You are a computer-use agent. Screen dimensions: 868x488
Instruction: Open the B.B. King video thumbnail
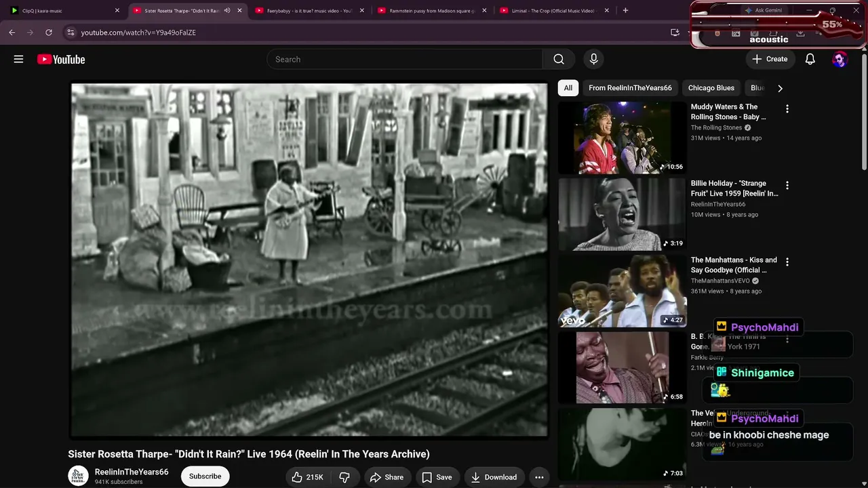click(622, 367)
